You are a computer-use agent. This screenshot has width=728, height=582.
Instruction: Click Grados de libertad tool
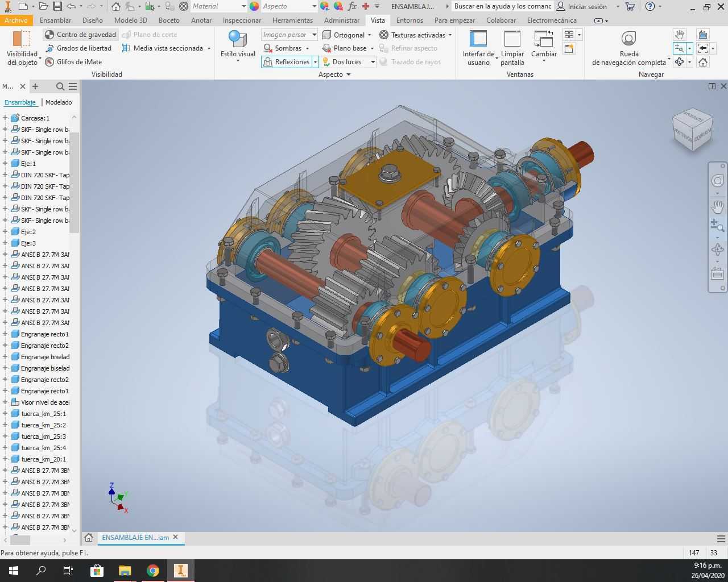coord(78,48)
